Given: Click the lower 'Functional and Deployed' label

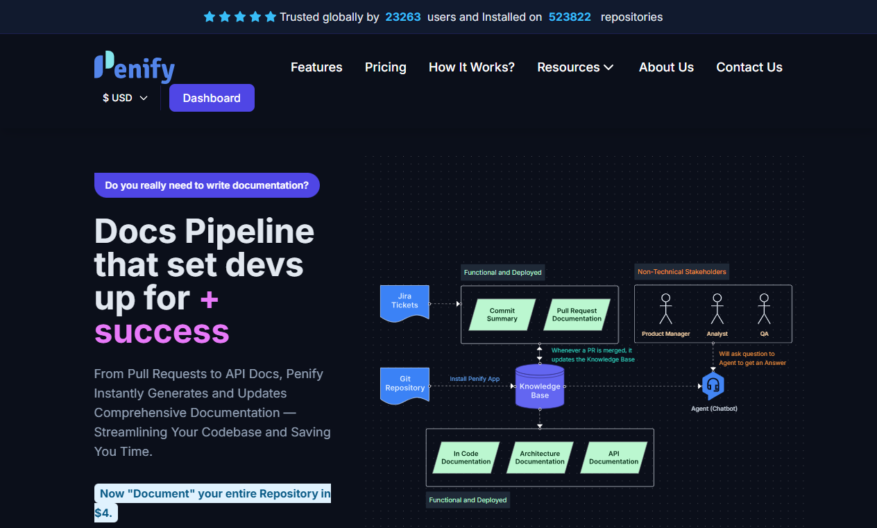Looking at the screenshot, I should pyautogui.click(x=468, y=500).
